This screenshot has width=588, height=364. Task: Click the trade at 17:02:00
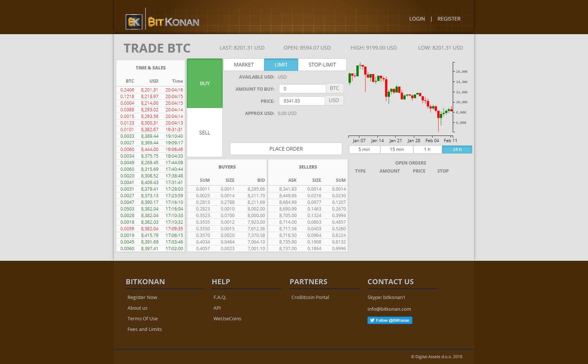pos(151,249)
